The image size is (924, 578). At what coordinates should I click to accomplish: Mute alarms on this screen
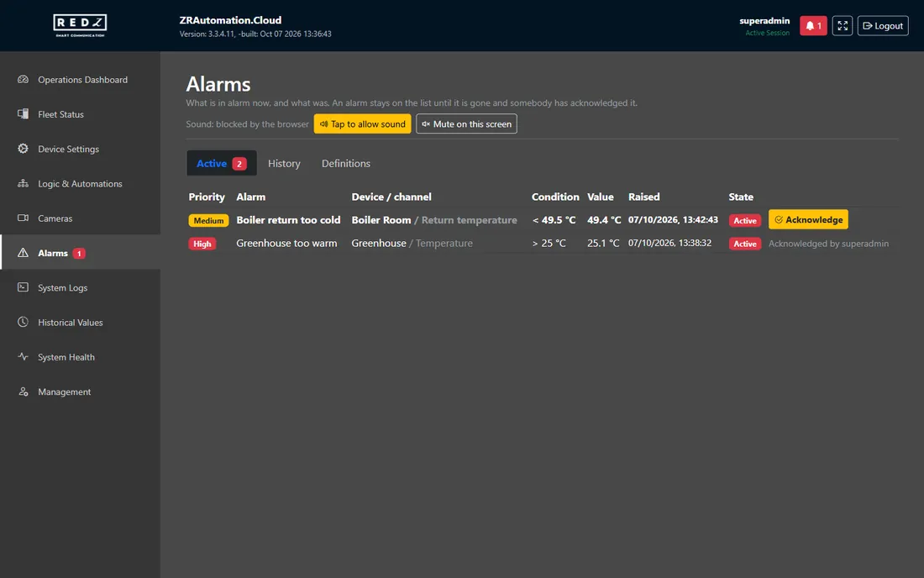[x=466, y=123]
